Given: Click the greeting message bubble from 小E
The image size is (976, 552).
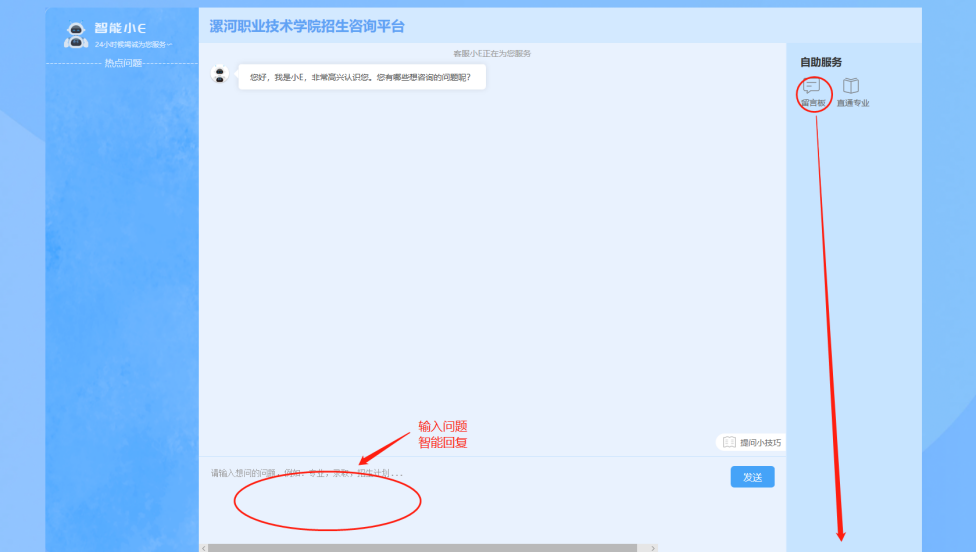Looking at the screenshot, I should [361, 77].
